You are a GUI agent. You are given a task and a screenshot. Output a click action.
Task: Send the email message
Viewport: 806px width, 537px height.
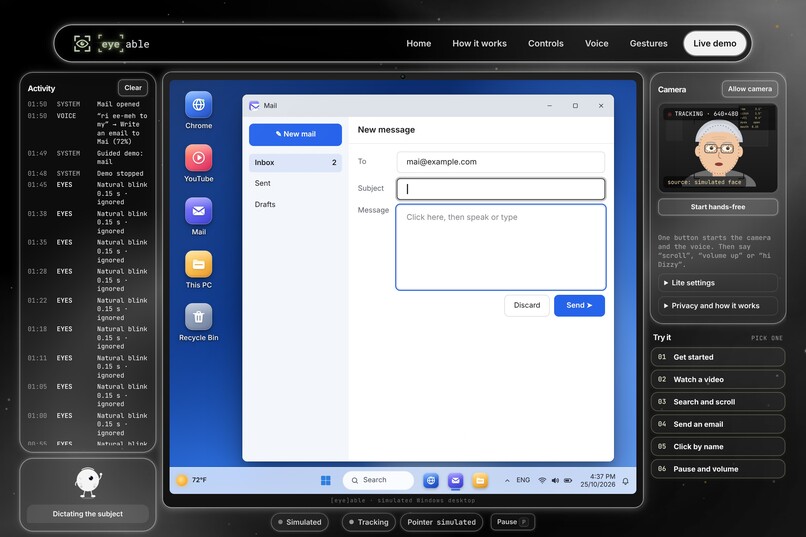pos(579,305)
